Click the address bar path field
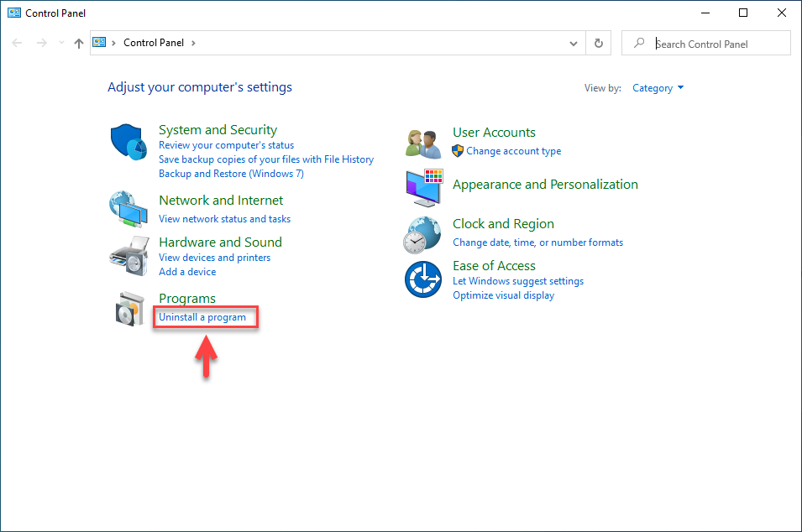This screenshot has height=532, width=802. point(338,43)
